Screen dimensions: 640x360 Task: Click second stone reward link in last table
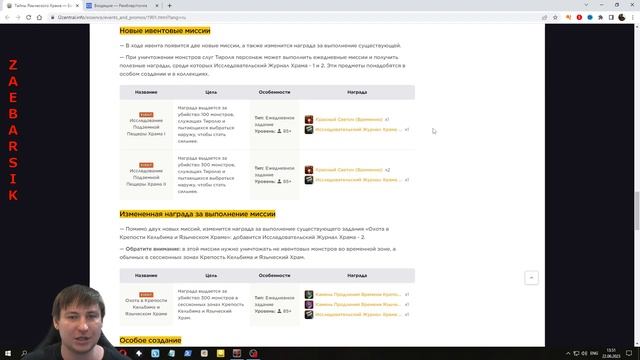[x=358, y=304]
